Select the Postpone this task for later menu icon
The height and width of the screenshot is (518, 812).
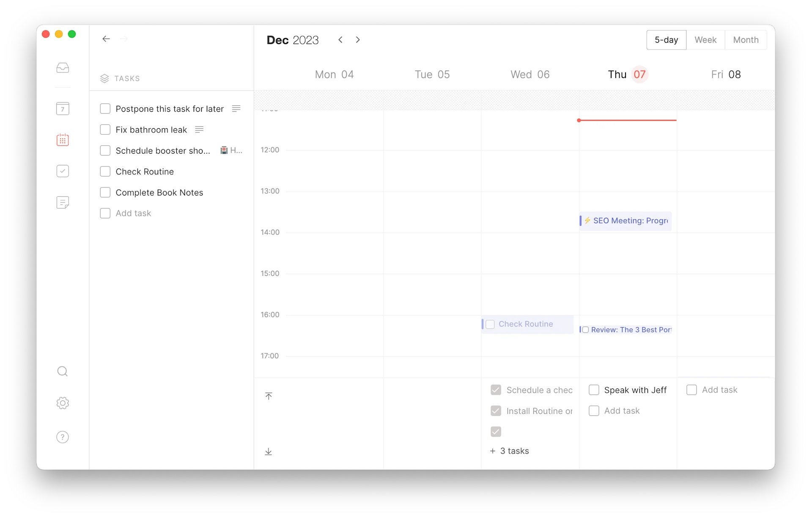pyautogui.click(x=235, y=109)
